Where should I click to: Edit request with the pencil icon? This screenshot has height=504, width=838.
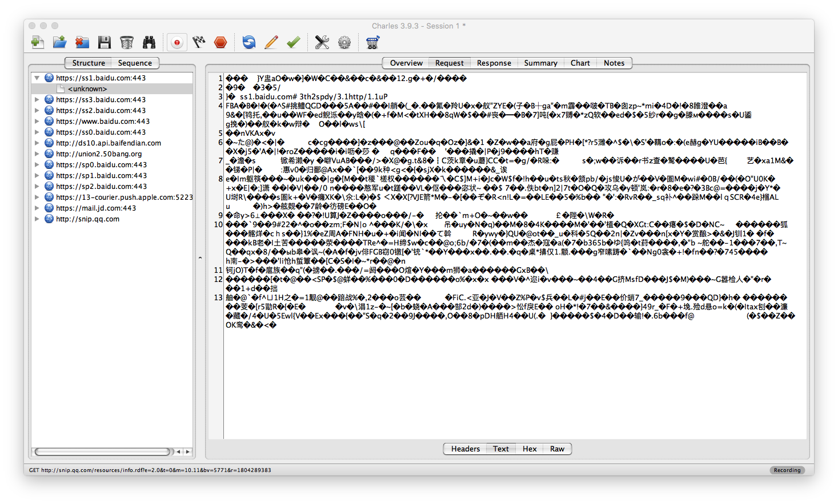[271, 42]
